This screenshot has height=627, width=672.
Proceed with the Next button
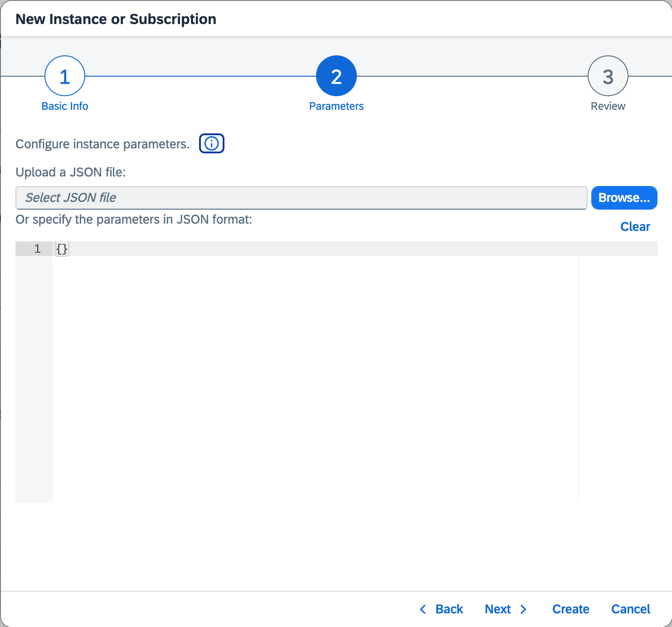506,609
